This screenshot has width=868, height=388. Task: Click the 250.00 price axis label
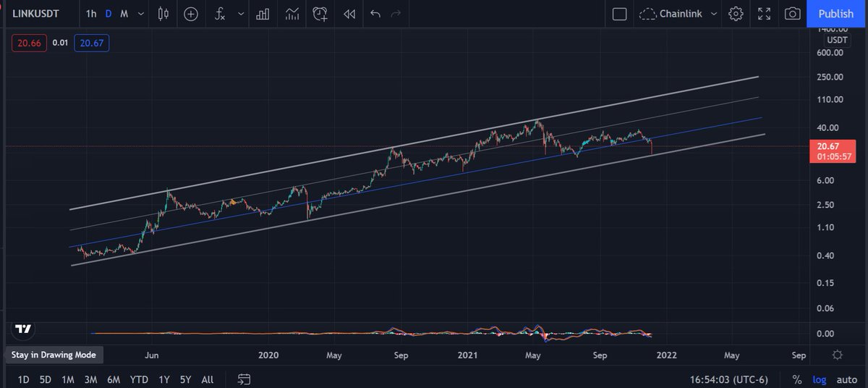pyautogui.click(x=830, y=77)
